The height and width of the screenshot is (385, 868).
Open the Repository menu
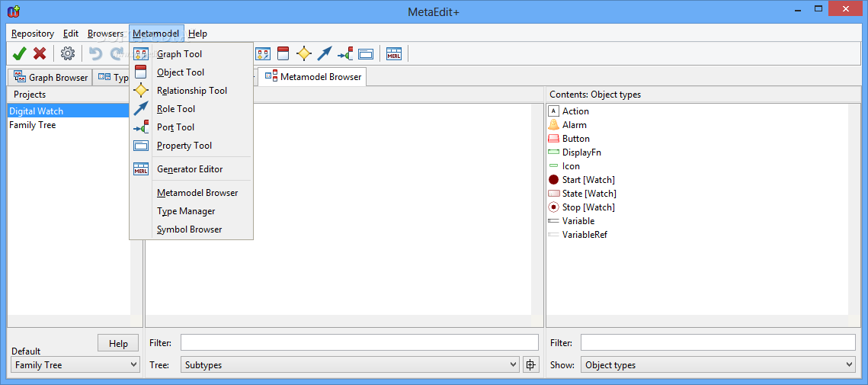point(33,34)
